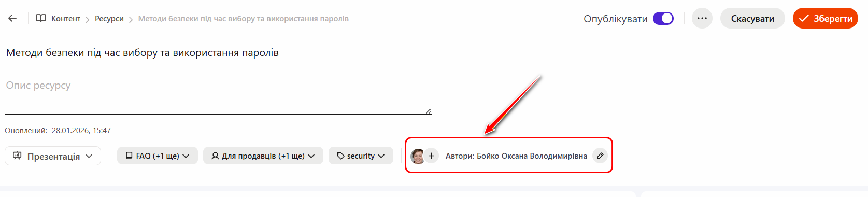This screenshot has width=868, height=197.
Task: Open the three-dots more options menu
Action: pos(702,18)
